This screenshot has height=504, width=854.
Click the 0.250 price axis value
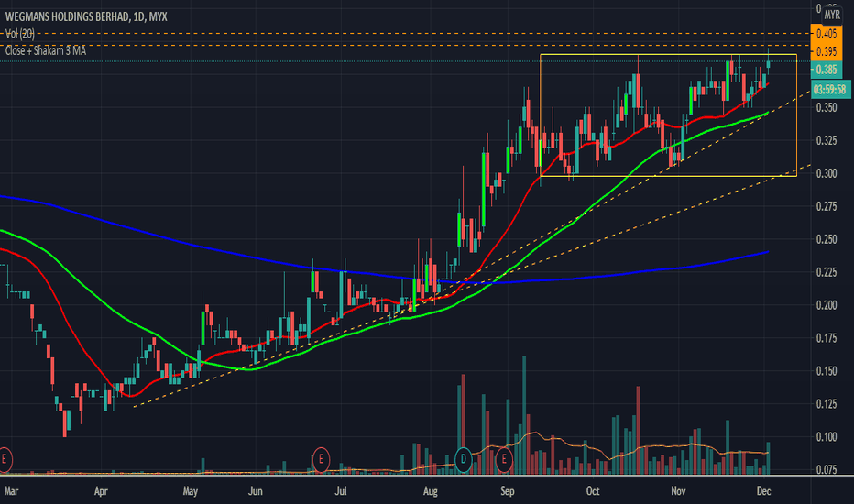click(827, 239)
